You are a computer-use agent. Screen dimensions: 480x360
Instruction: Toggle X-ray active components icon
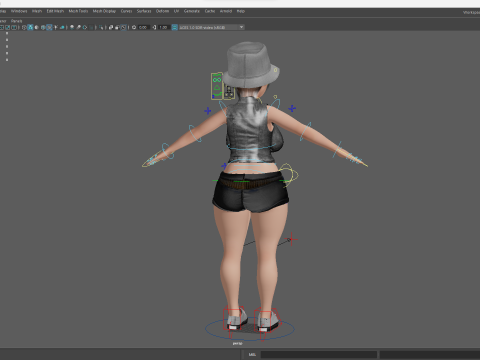(117, 27)
